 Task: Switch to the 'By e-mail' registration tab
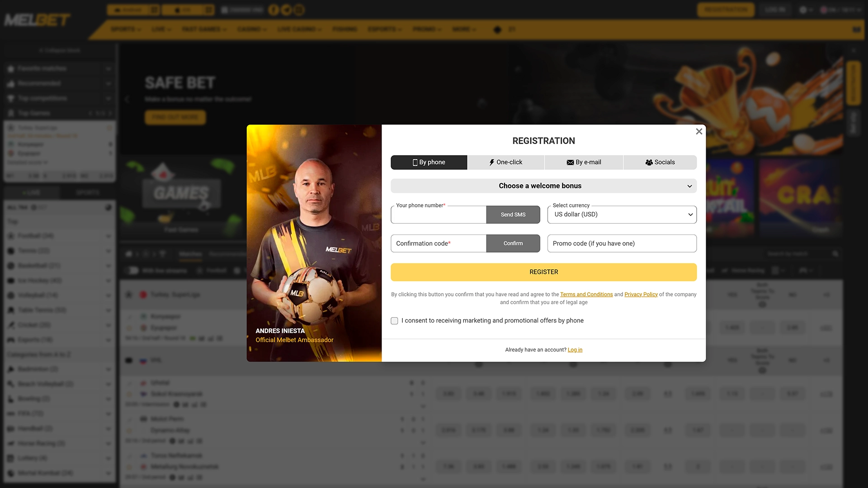pyautogui.click(x=584, y=162)
